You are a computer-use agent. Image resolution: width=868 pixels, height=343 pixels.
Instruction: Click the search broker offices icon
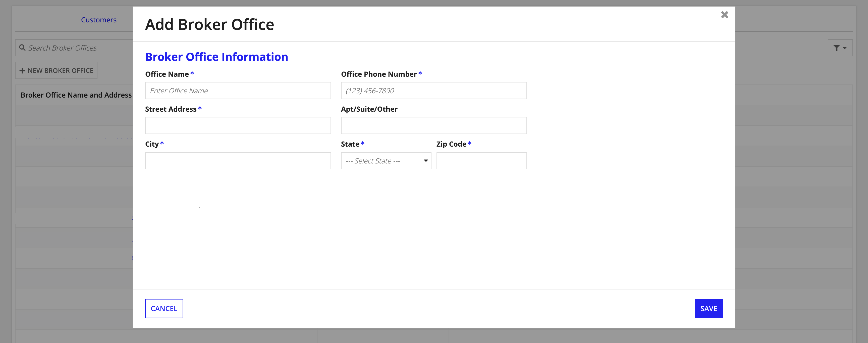(x=22, y=48)
